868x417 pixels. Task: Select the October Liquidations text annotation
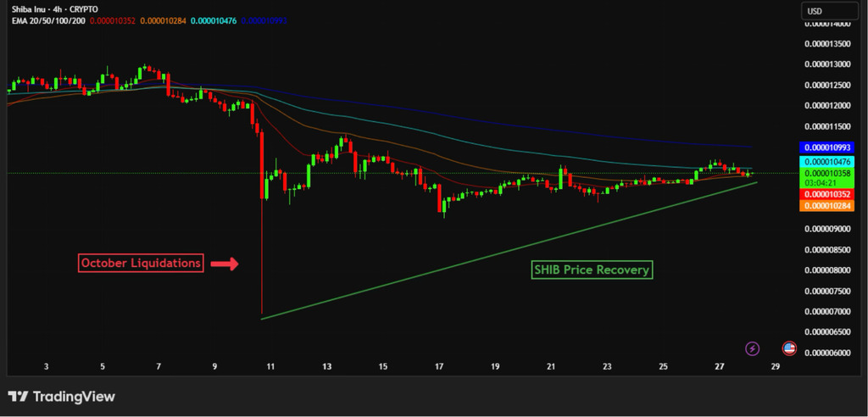(x=141, y=264)
